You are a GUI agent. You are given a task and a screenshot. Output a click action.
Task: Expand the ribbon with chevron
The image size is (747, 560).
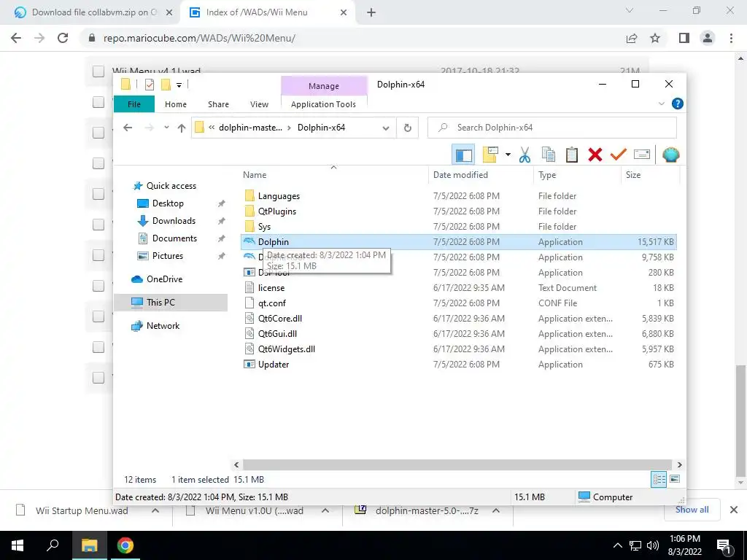[x=661, y=104]
